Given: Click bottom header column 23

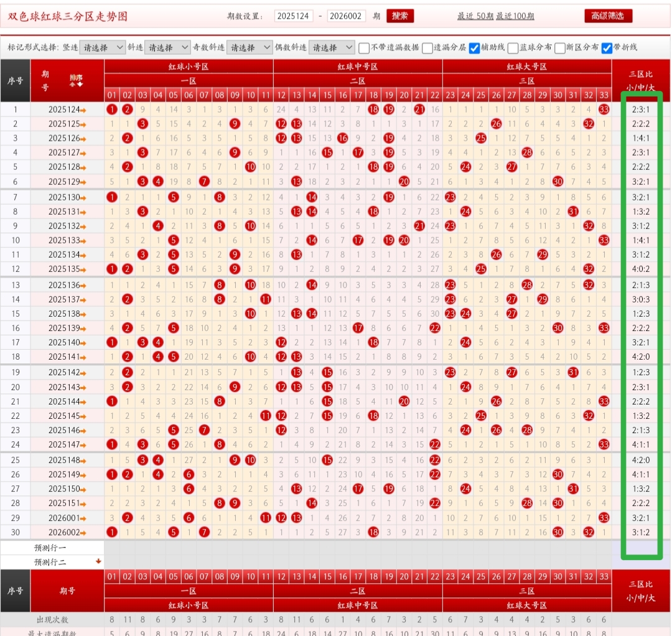Looking at the screenshot, I should 450,576.
